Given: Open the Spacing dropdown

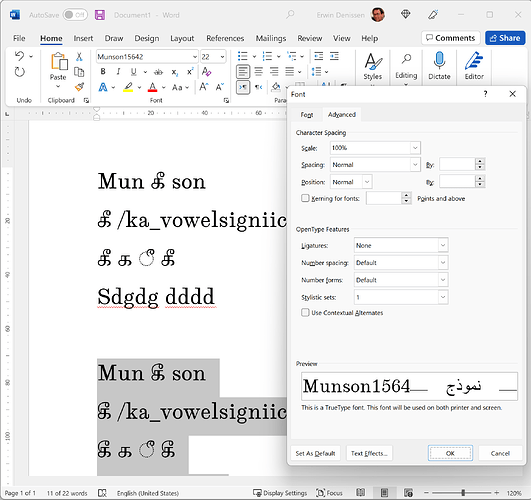Looking at the screenshot, I should click(415, 165).
